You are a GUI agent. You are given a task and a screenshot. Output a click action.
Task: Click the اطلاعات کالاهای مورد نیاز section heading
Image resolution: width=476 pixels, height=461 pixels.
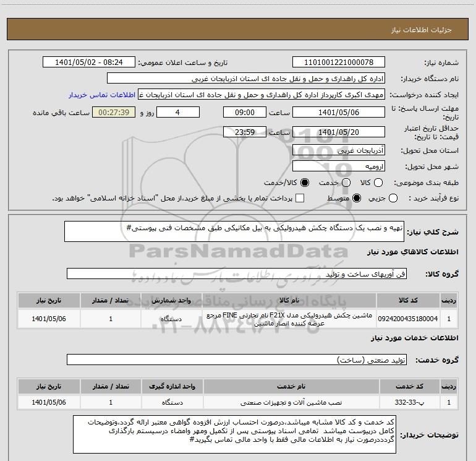tap(413, 252)
